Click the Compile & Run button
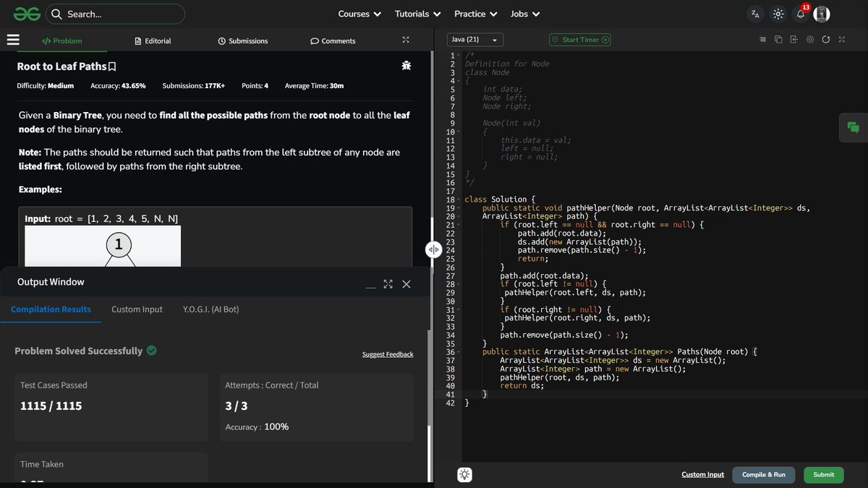Screen dimensions: 868x488 [764, 474]
